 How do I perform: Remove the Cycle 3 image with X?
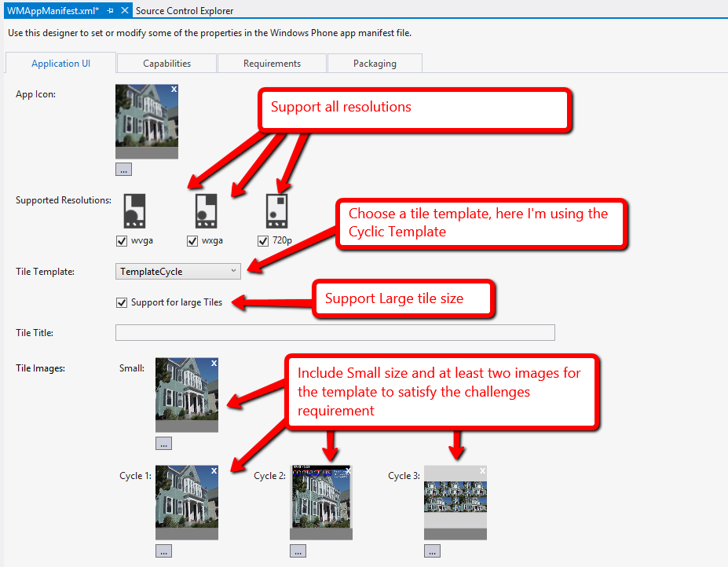(482, 471)
